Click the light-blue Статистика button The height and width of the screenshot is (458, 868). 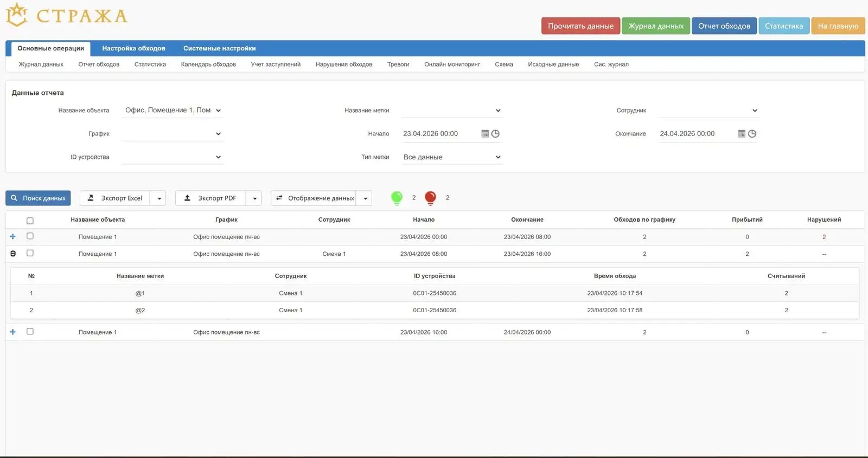[x=784, y=26]
